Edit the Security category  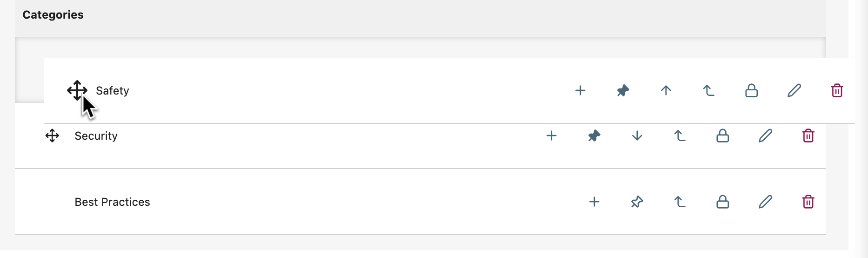(765, 136)
